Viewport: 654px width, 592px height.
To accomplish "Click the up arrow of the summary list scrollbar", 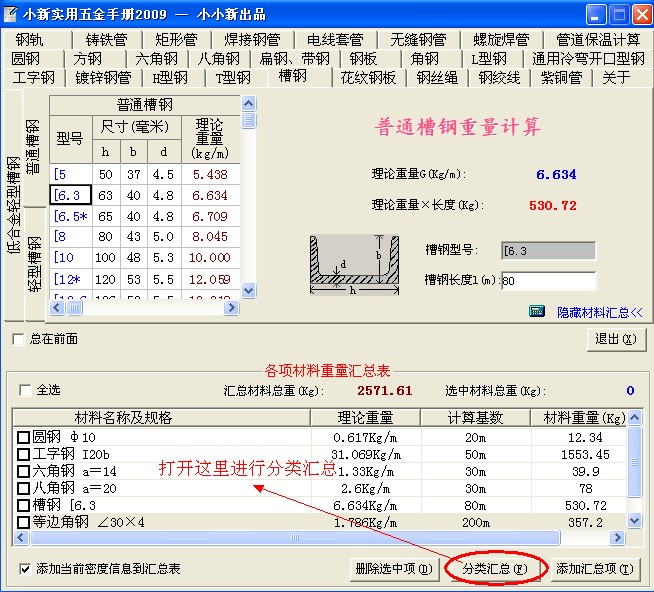I will point(634,417).
